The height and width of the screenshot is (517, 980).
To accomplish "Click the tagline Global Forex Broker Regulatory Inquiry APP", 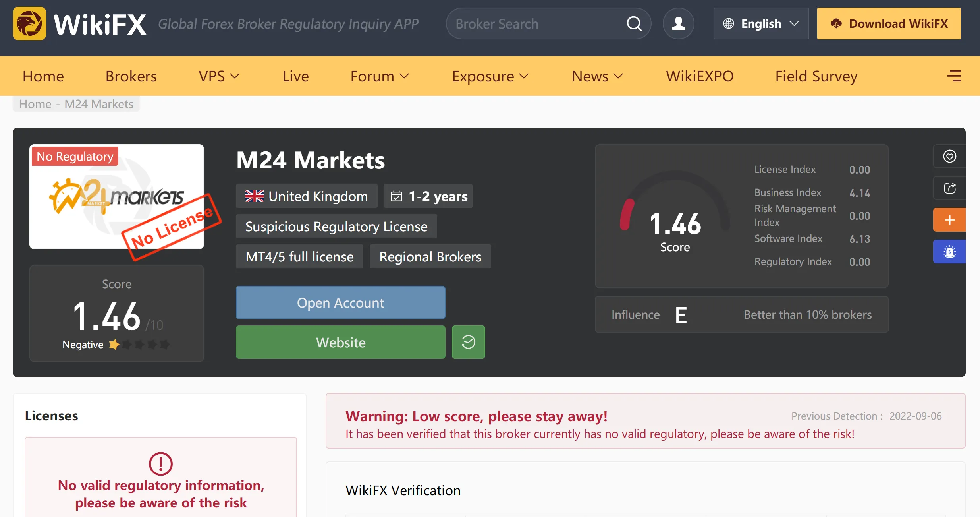I will 288,24.
